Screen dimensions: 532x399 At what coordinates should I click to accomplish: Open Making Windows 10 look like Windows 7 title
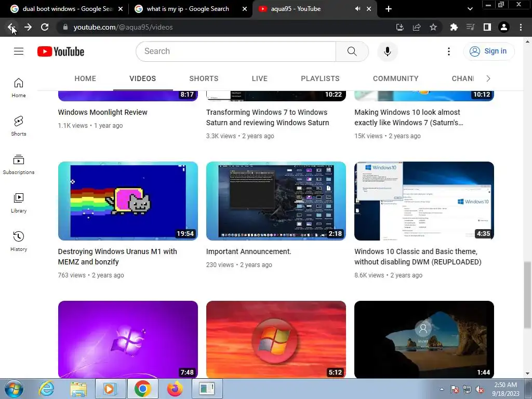408,117
